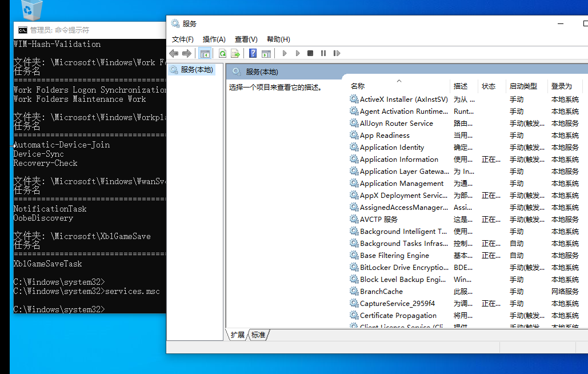
Task: Switch to the 标准 tab
Action: click(258, 335)
